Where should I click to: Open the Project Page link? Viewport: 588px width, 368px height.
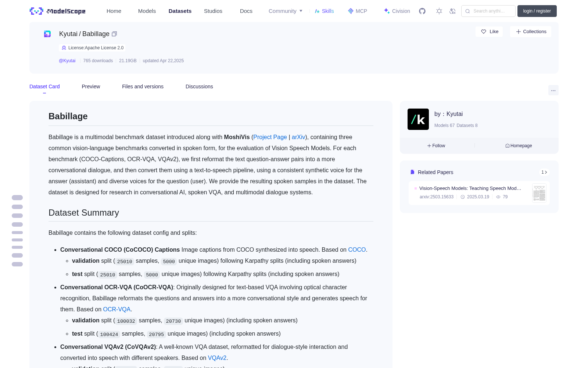pos(270,137)
